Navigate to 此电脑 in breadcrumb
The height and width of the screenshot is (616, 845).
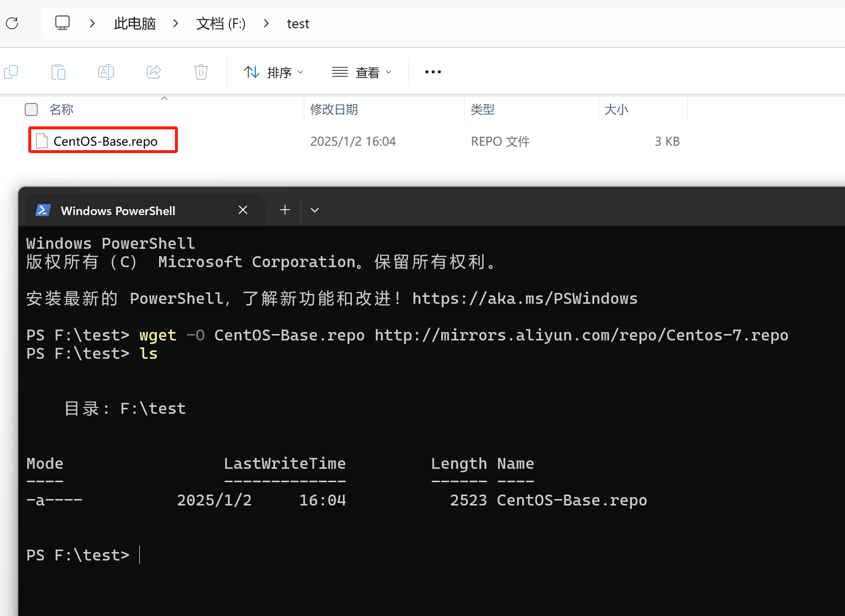pyautogui.click(x=135, y=23)
